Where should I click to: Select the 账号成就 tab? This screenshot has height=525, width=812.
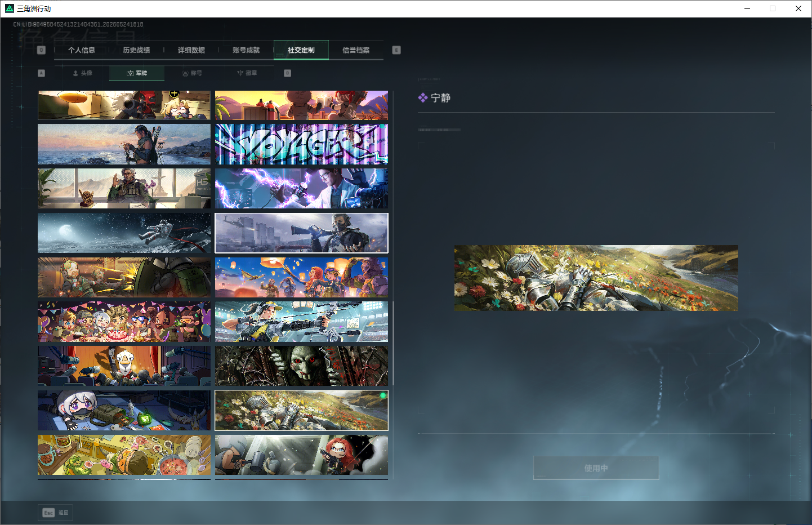coord(246,50)
